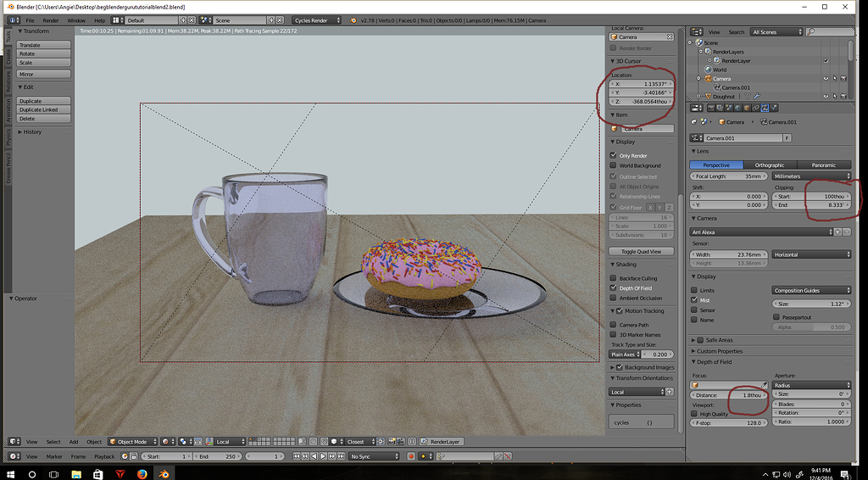Enable Passepartout checkbox
868x480 pixels.
point(776,316)
